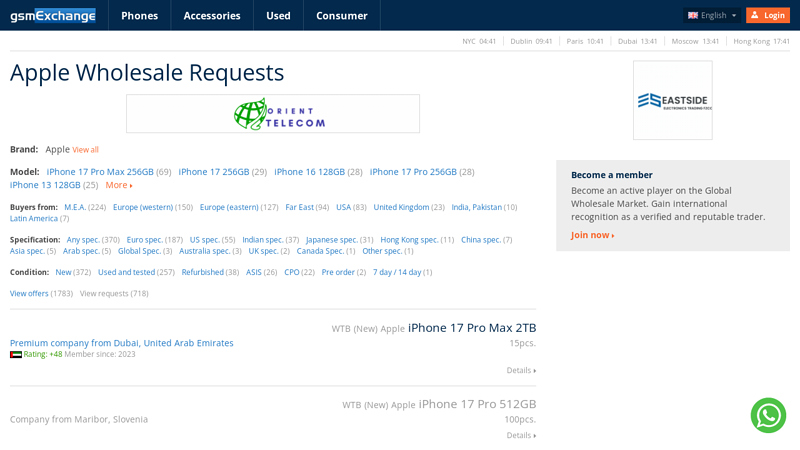Select Arab spec. specification
Screen dimensions: 800x450
[81, 251]
